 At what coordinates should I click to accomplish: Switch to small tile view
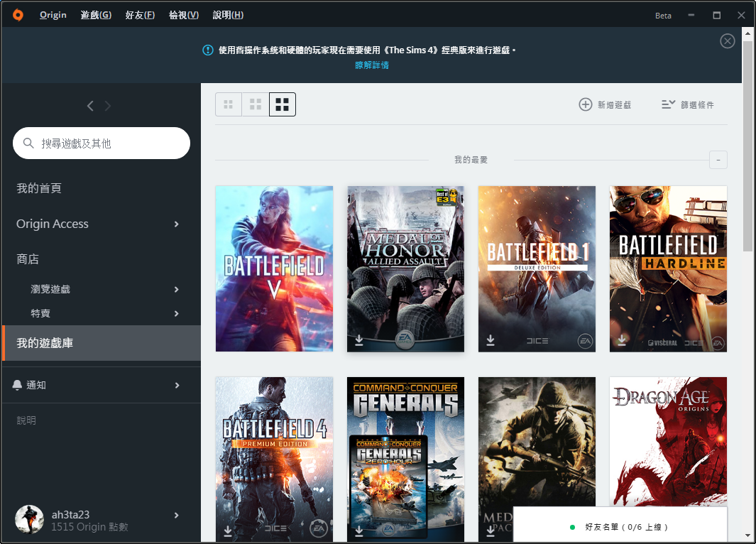pos(229,104)
